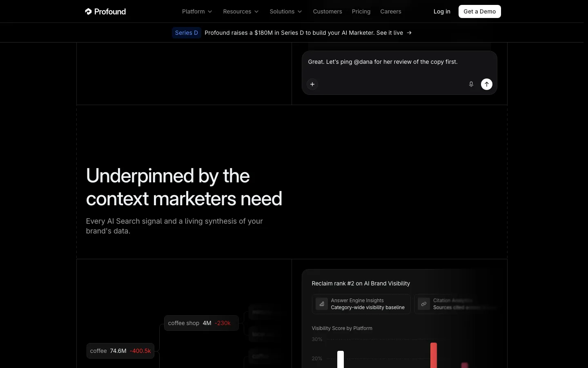Open the Answer Engine Insights card
The image size is (588, 368).
[x=361, y=304]
